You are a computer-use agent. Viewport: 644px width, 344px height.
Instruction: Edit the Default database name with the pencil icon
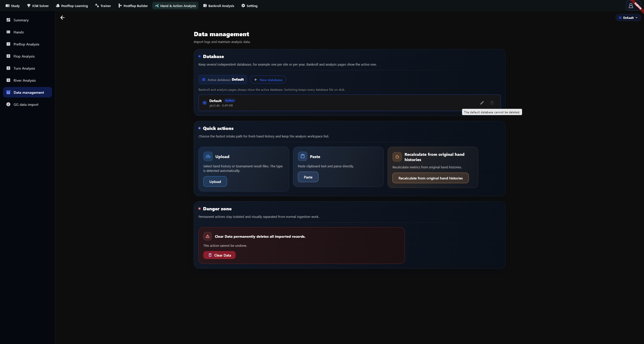(482, 103)
